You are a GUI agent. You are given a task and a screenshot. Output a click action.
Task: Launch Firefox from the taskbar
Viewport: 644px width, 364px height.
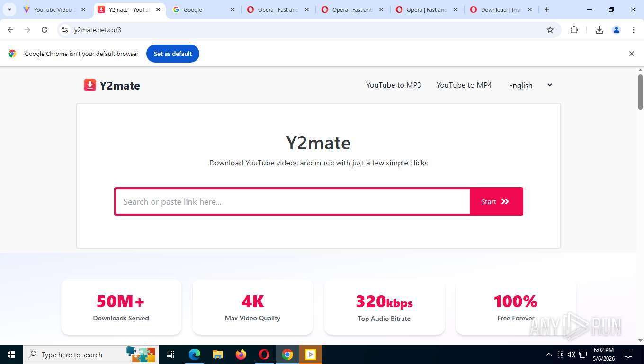[241, 355]
